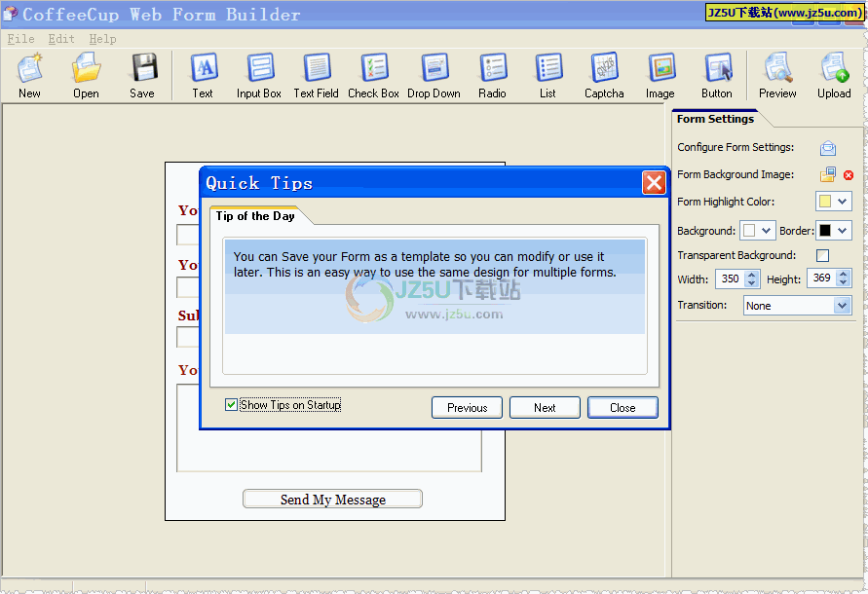Image resolution: width=868 pixels, height=594 pixels.
Task: Expand Form Highlight Color dropdown
Action: point(842,202)
